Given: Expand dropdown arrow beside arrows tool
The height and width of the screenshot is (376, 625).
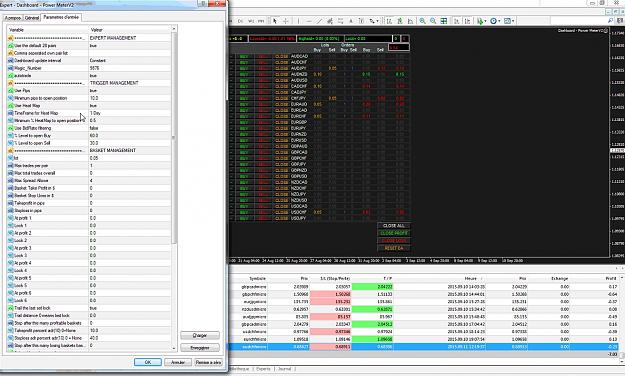Looking at the screenshot, I should 377,21.
